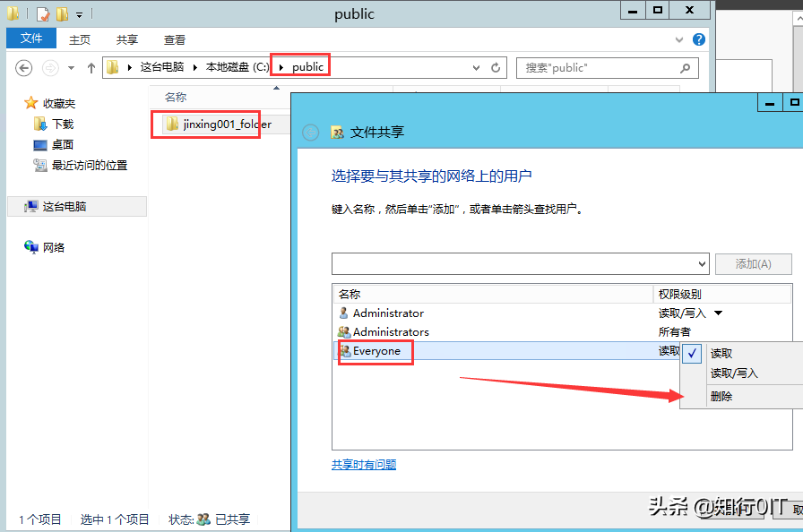This screenshot has width=803, height=532.
Task: Switch to the 查看 (View) ribbon tab
Action: click(x=174, y=39)
